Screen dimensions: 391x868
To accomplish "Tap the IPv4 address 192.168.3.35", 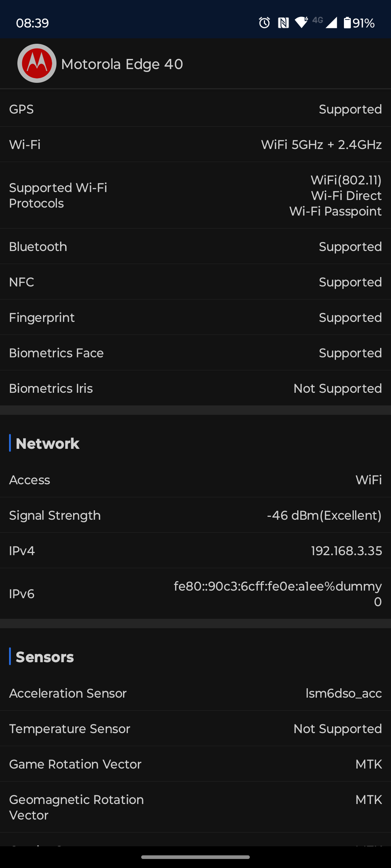I will 346,551.
